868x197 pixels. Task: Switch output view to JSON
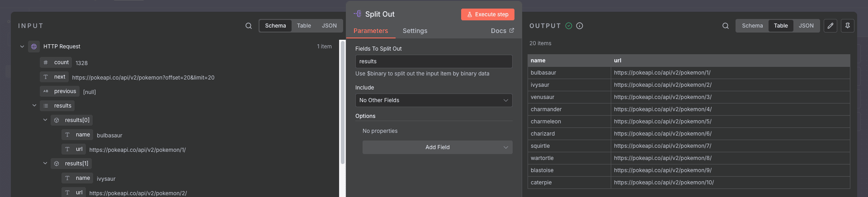tap(806, 26)
